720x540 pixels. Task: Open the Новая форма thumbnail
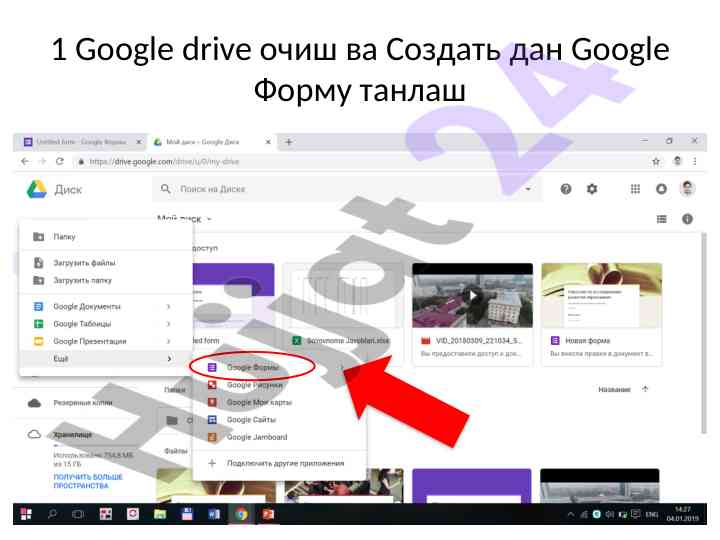click(x=602, y=295)
